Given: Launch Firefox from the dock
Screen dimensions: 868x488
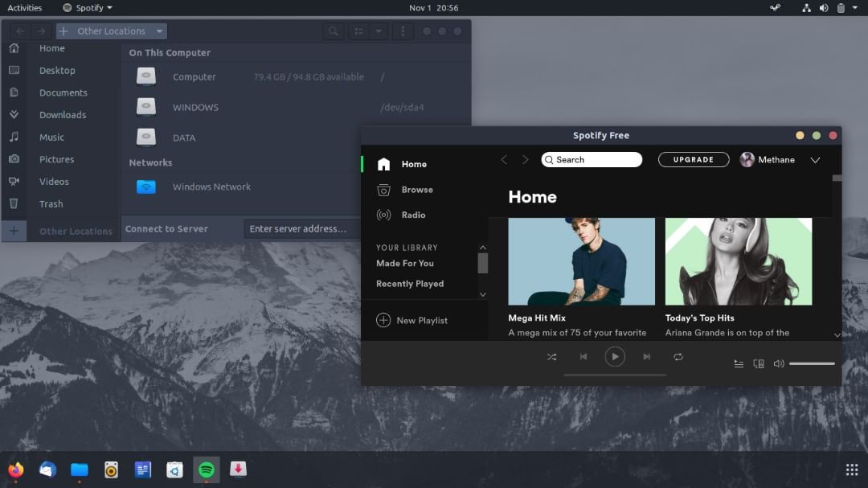Looking at the screenshot, I should pyautogui.click(x=16, y=470).
